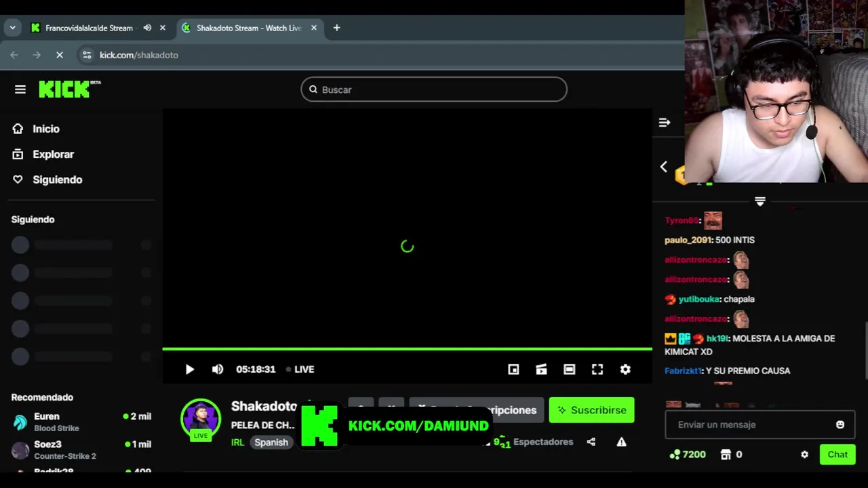Image resolution: width=868 pixels, height=488 pixels.
Task: Open a new browser tab
Action: [336, 28]
